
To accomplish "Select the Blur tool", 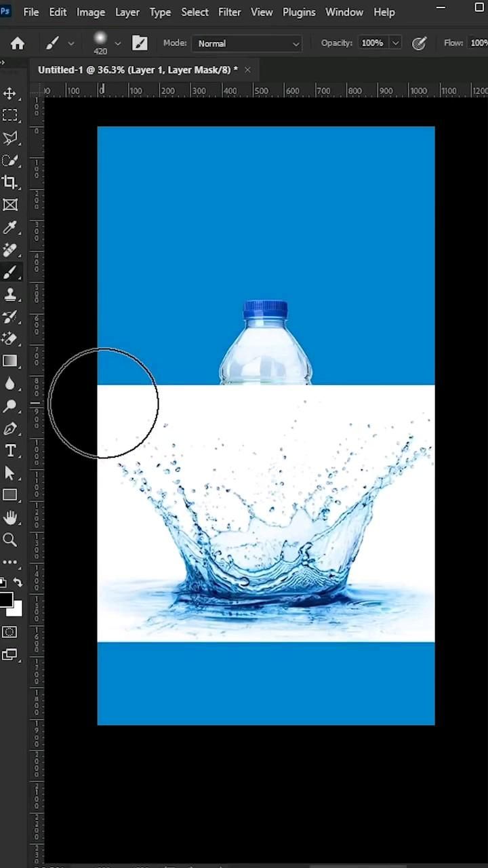I will pyautogui.click(x=10, y=384).
